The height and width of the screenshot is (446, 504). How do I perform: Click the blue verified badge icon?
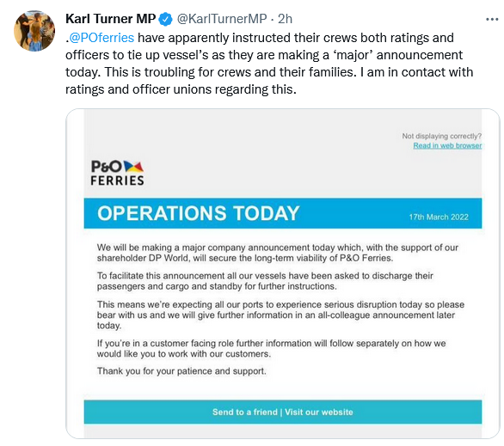pos(166,19)
